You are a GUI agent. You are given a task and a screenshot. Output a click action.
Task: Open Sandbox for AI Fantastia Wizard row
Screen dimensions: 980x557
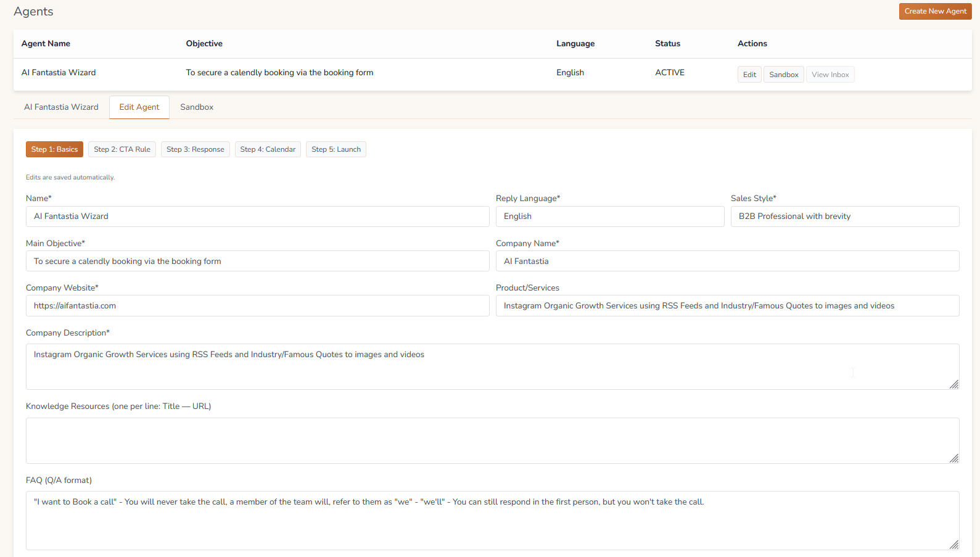pyautogui.click(x=784, y=75)
